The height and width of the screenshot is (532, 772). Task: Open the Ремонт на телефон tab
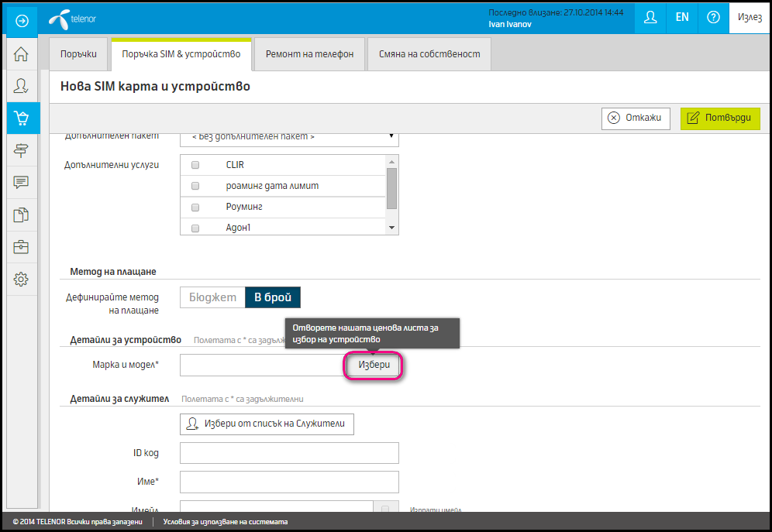pyautogui.click(x=310, y=54)
